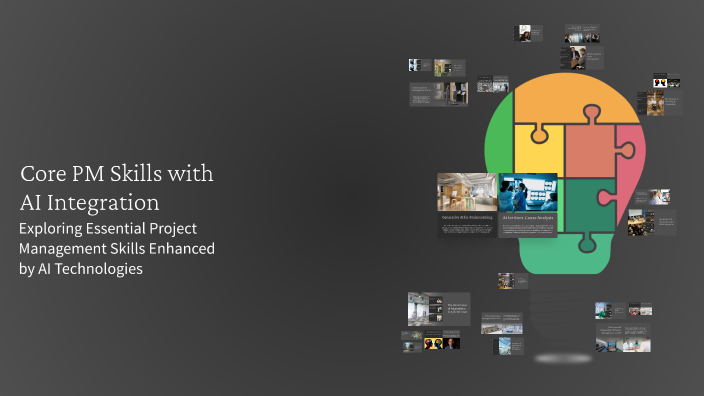Screen dimensions: 704x396
Task: Open slide with city model and blue blueprint
Action: (502, 323)
